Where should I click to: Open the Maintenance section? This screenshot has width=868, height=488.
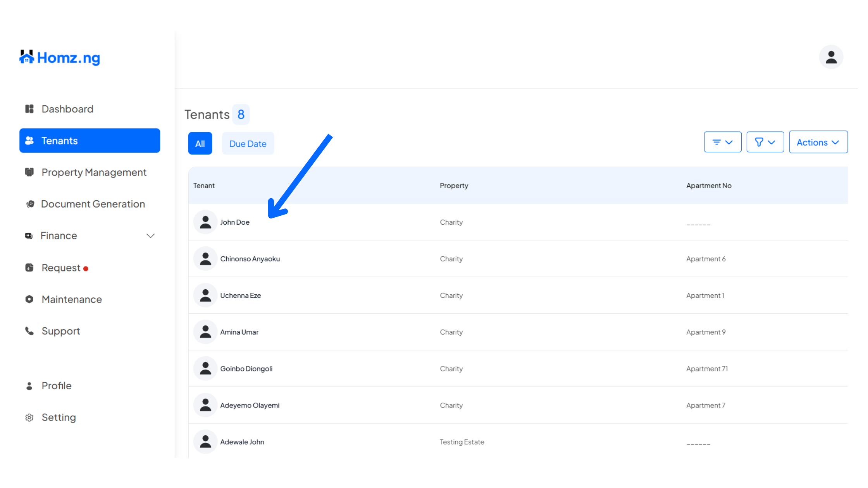click(72, 299)
